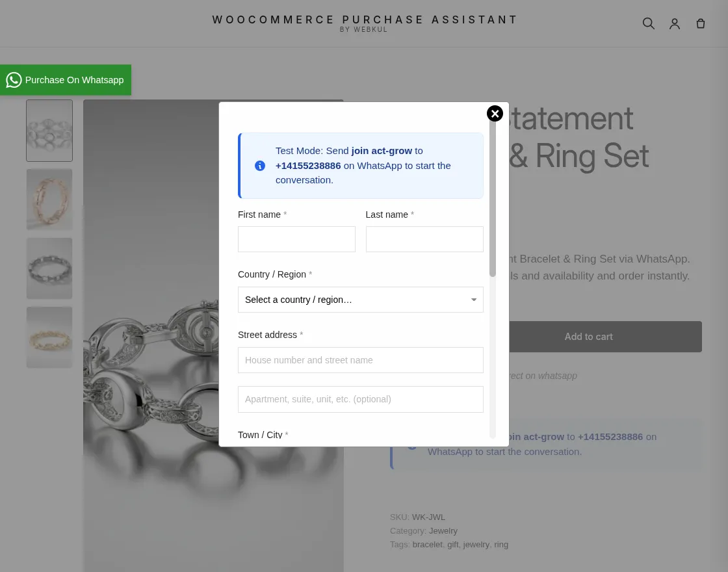Screen dimensions: 728x572
Task: Select the yellow gold bracelet thumbnail
Action: [49, 337]
